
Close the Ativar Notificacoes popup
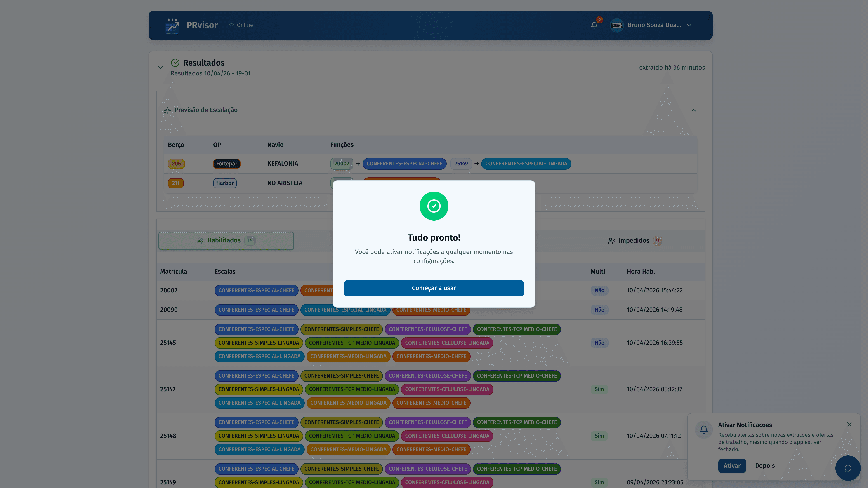click(x=849, y=424)
